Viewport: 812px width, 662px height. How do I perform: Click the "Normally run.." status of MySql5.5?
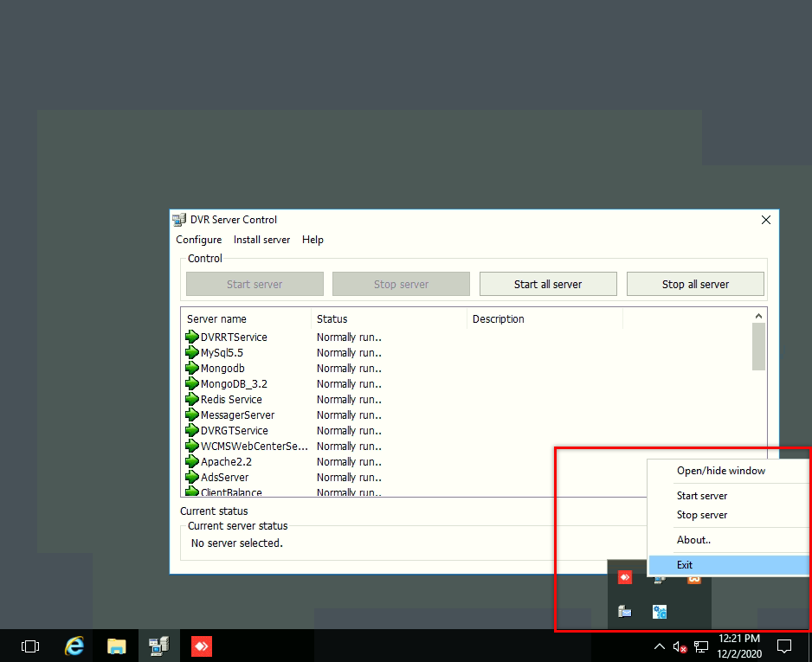pyautogui.click(x=349, y=352)
